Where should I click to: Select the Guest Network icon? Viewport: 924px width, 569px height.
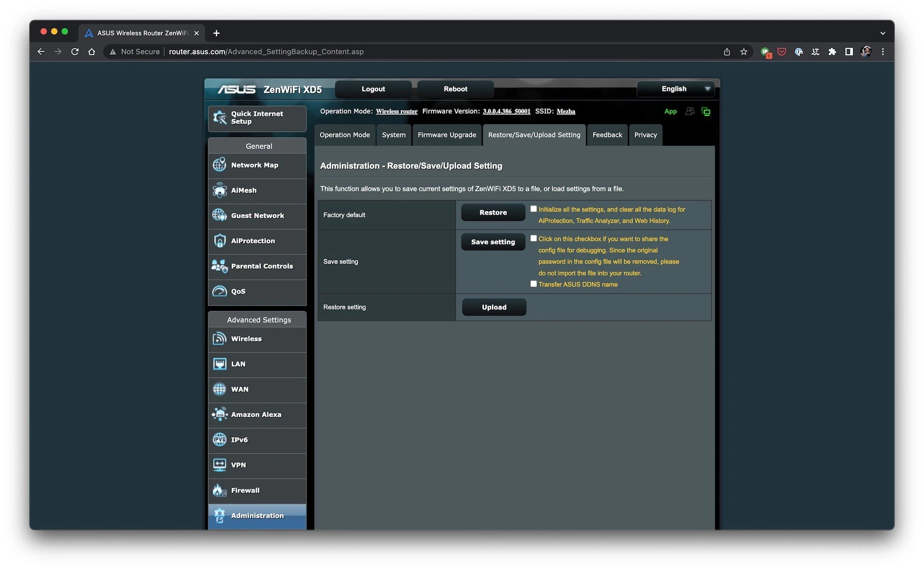[219, 215]
